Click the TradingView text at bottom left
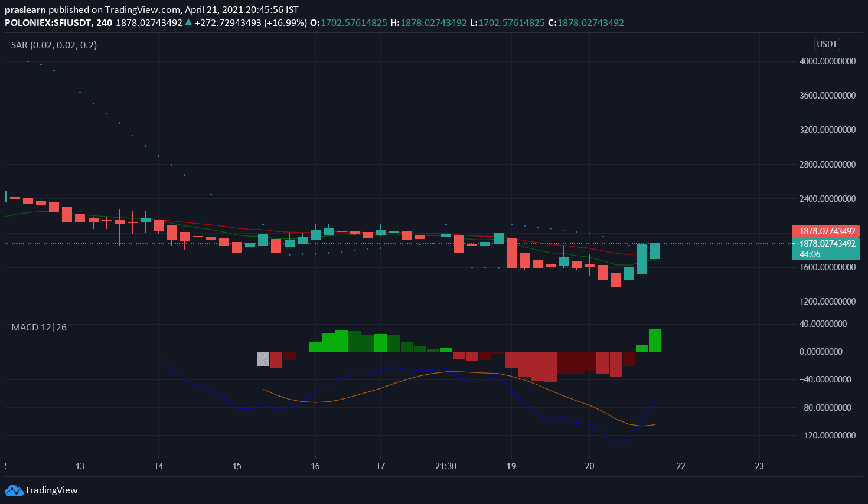This screenshot has height=504, width=868. 51,490
